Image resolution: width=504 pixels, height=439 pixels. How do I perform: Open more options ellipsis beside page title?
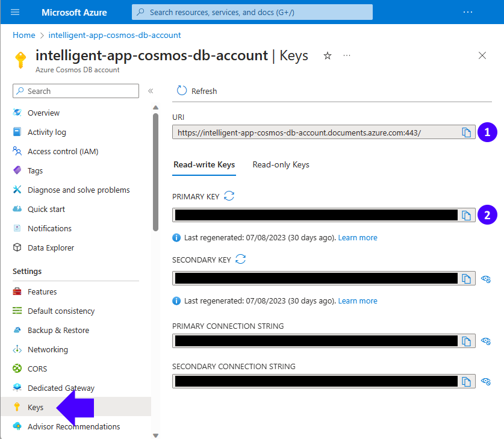[346, 55]
